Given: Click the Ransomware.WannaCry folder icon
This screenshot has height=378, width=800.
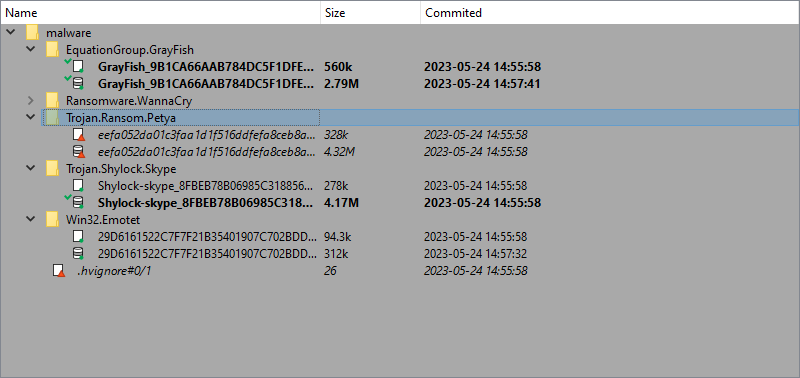Looking at the screenshot, I should click(x=52, y=101).
